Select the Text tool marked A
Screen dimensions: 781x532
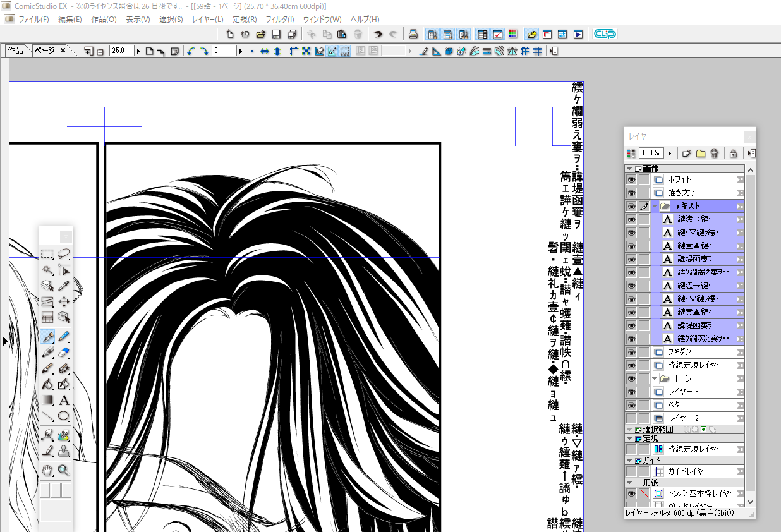pos(63,401)
